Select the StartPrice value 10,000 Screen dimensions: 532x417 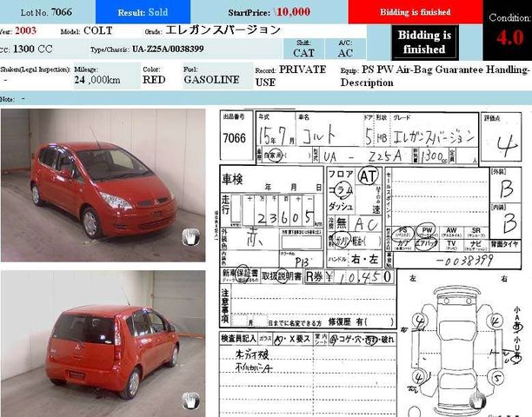coord(293,12)
